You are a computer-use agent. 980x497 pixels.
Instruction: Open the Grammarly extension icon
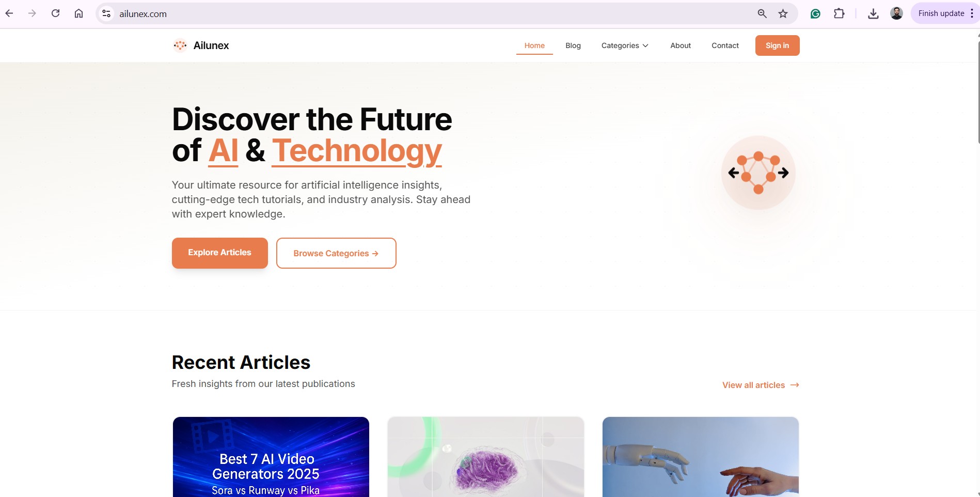pyautogui.click(x=815, y=13)
